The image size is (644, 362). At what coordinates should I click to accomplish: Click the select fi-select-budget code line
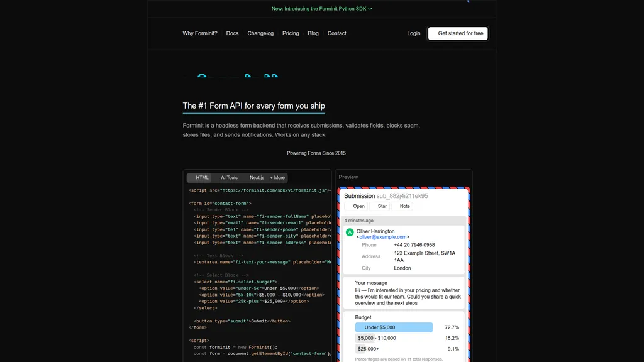[x=235, y=282]
